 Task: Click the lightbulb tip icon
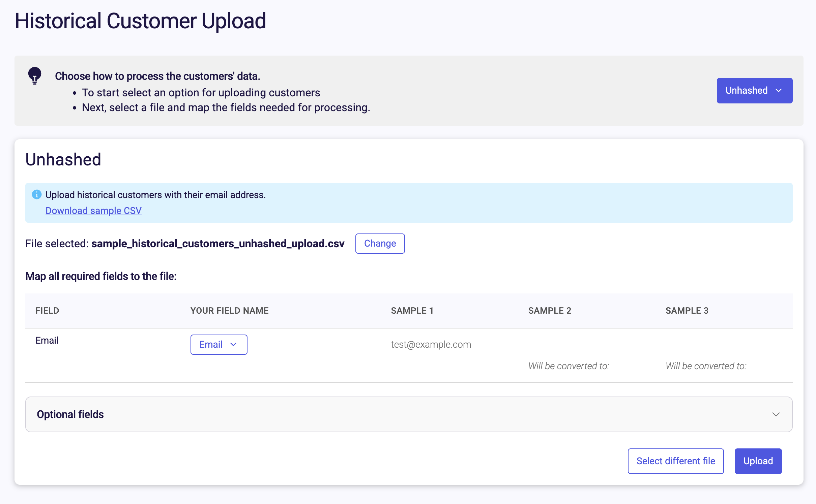coord(34,75)
